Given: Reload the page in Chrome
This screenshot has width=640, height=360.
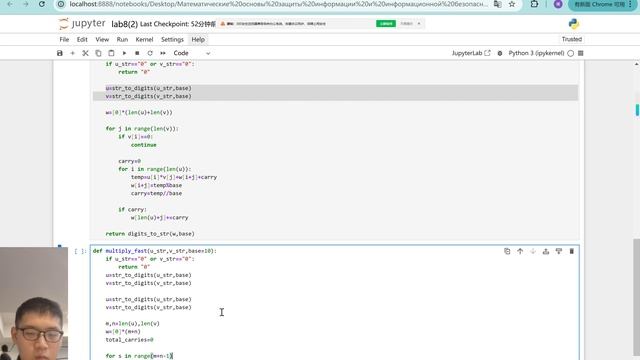Looking at the screenshot, I should 42,4.
